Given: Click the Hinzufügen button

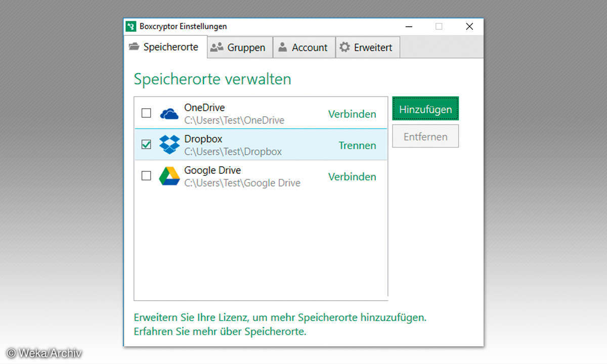Looking at the screenshot, I should click(425, 109).
